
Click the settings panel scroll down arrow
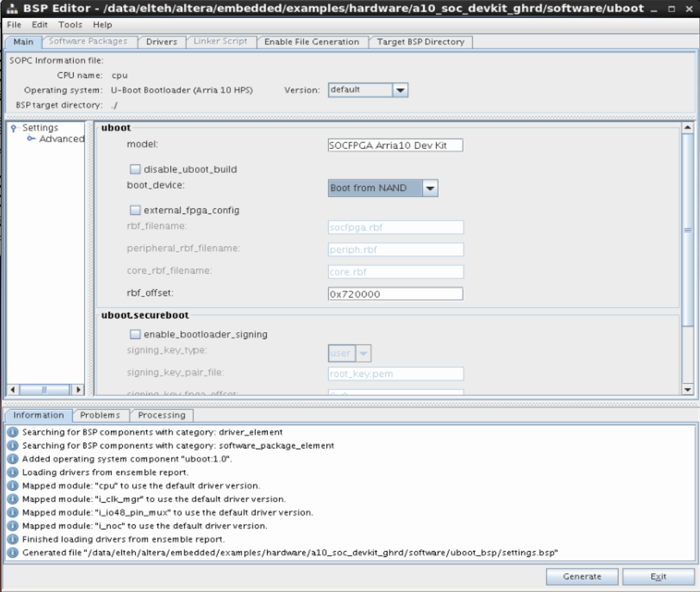click(688, 389)
